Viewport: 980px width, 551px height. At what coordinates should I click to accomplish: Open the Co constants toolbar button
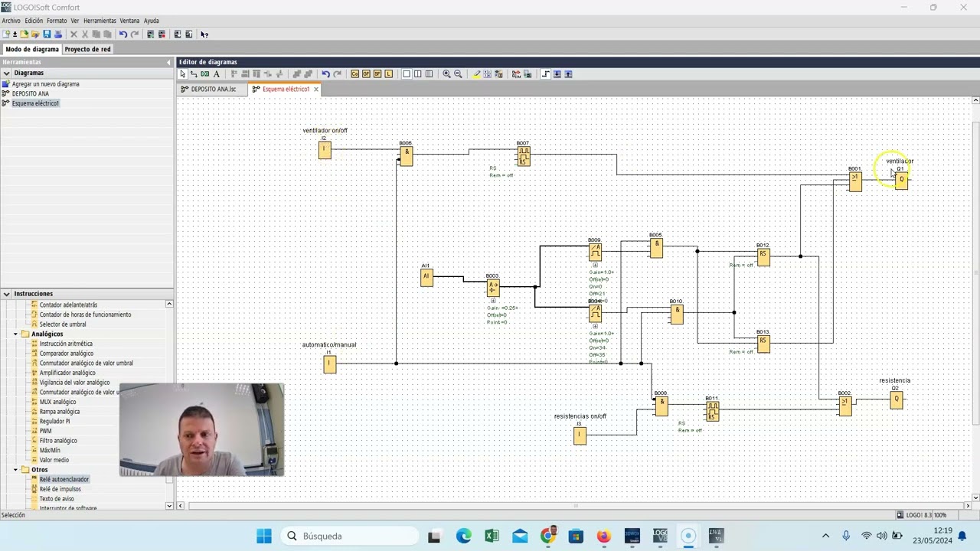(x=354, y=74)
